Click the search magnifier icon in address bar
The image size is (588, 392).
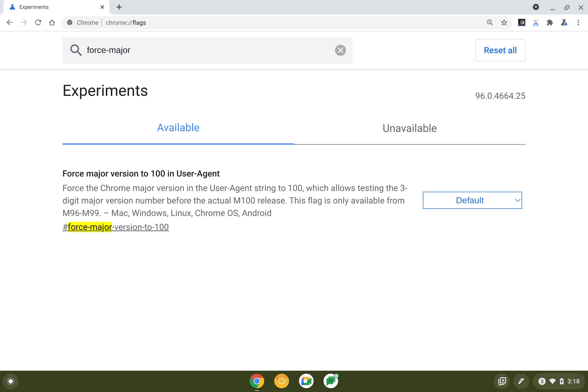[x=489, y=23]
